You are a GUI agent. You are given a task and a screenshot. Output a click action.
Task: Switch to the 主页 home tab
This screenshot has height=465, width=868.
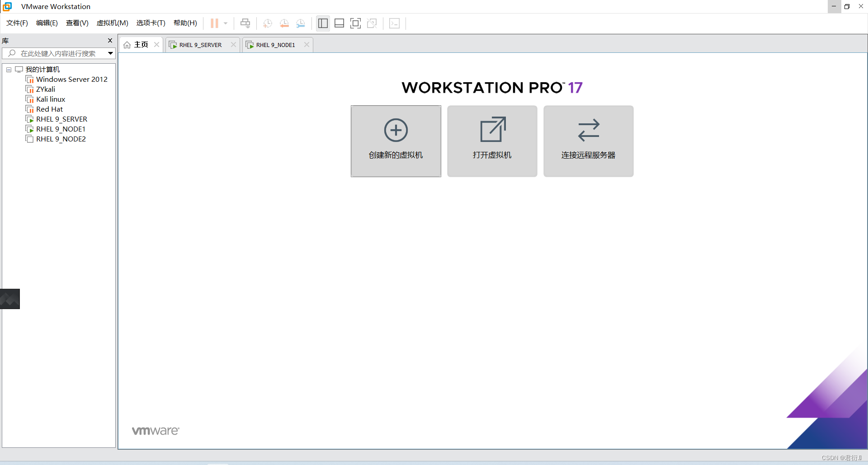(141, 45)
